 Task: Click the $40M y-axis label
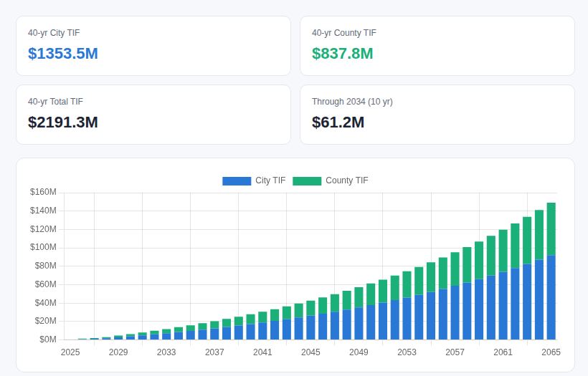(x=45, y=303)
